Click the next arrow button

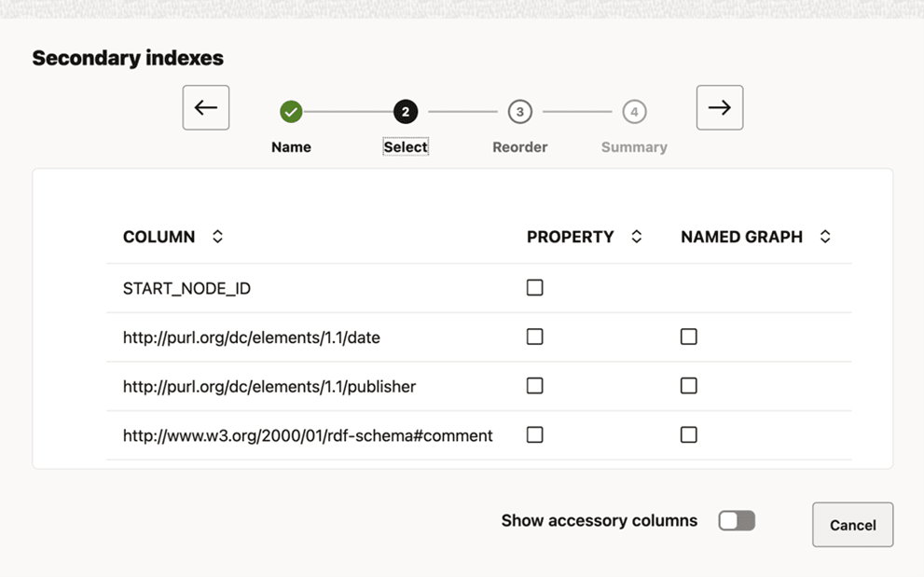[x=719, y=108]
